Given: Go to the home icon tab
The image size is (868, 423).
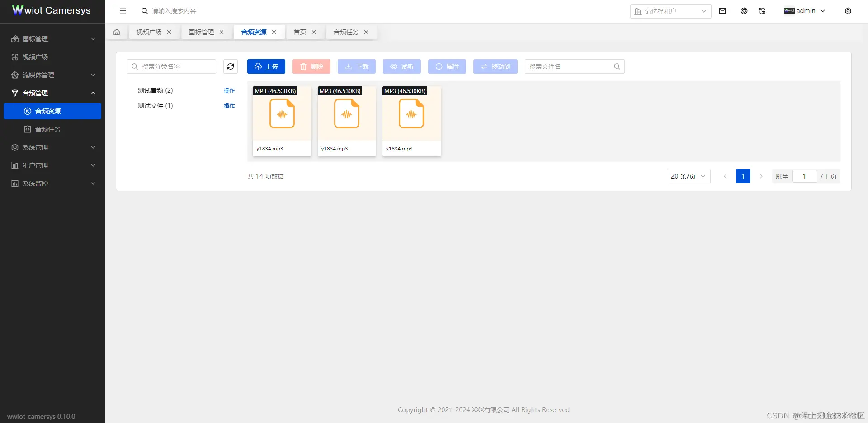Looking at the screenshot, I should coord(117,32).
